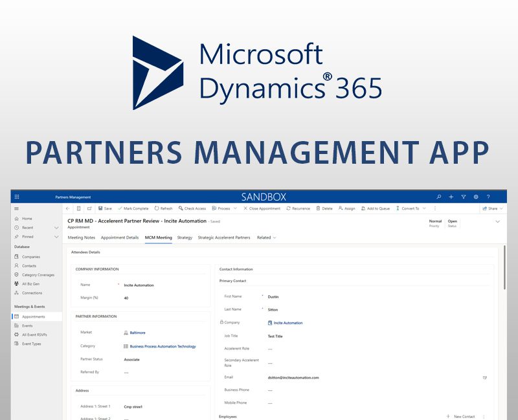Click Close Appointment command

(x=262, y=208)
